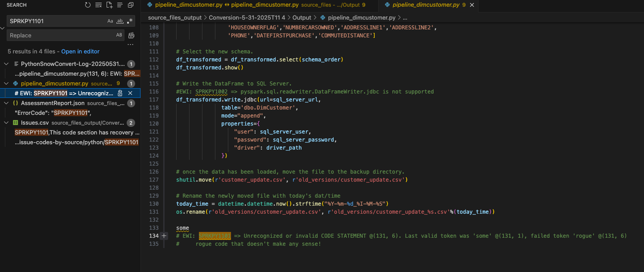Image resolution: width=644 pixels, height=272 pixels.
Task: Enable Use Regular Expression search
Action: pos(129,21)
